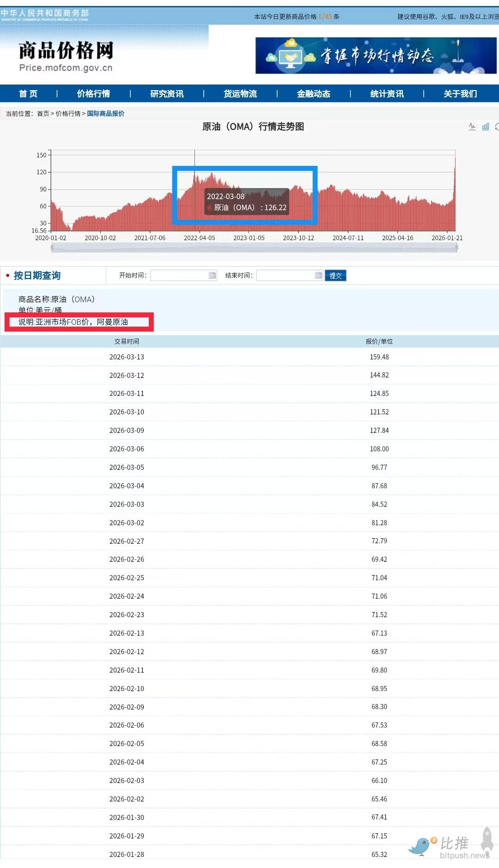Open the 价格行情 navigation menu item
This screenshot has width=499, height=868.
click(93, 94)
